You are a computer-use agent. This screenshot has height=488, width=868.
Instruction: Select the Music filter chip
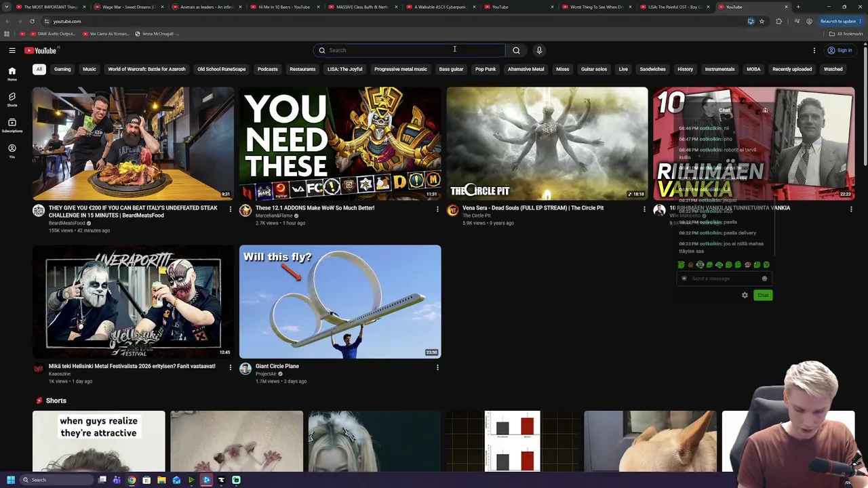pyautogui.click(x=90, y=69)
